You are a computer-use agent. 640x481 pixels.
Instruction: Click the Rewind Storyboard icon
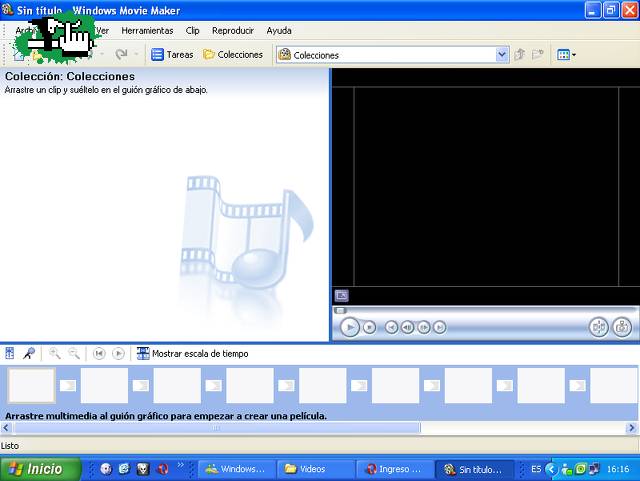tap(99, 353)
